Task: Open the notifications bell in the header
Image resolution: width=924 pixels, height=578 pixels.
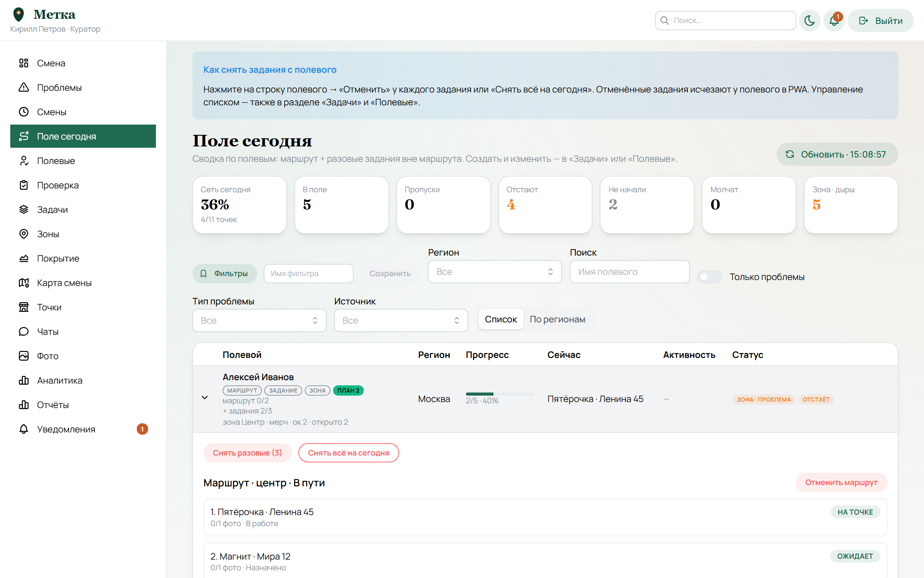Action: pyautogui.click(x=834, y=21)
